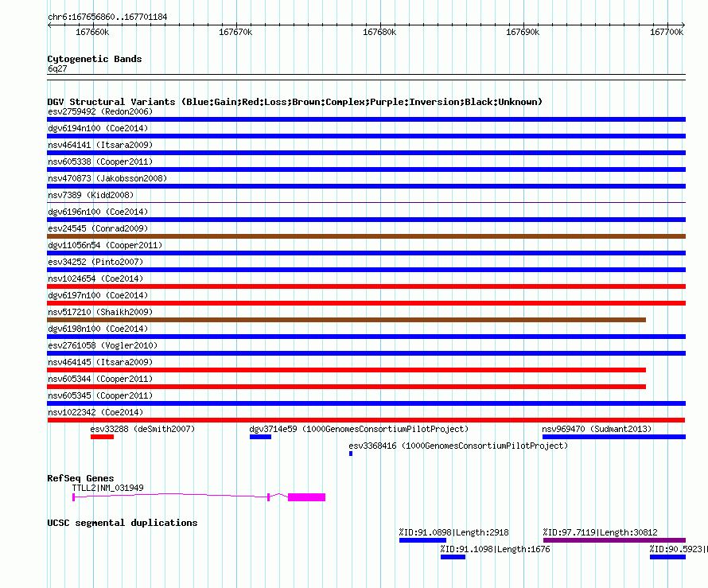Click nsv969470 (Sudmant2013) blue bar
The image size is (708, 588).
point(614,437)
